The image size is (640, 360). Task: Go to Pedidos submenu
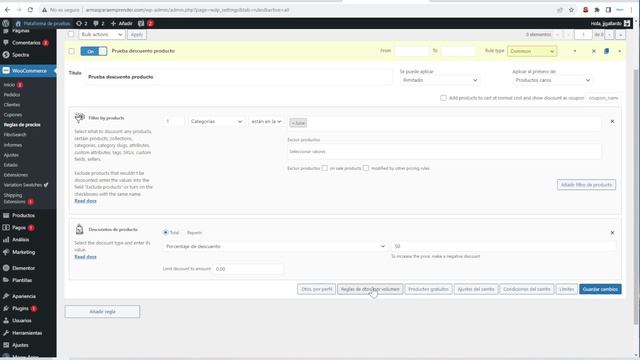click(12, 95)
